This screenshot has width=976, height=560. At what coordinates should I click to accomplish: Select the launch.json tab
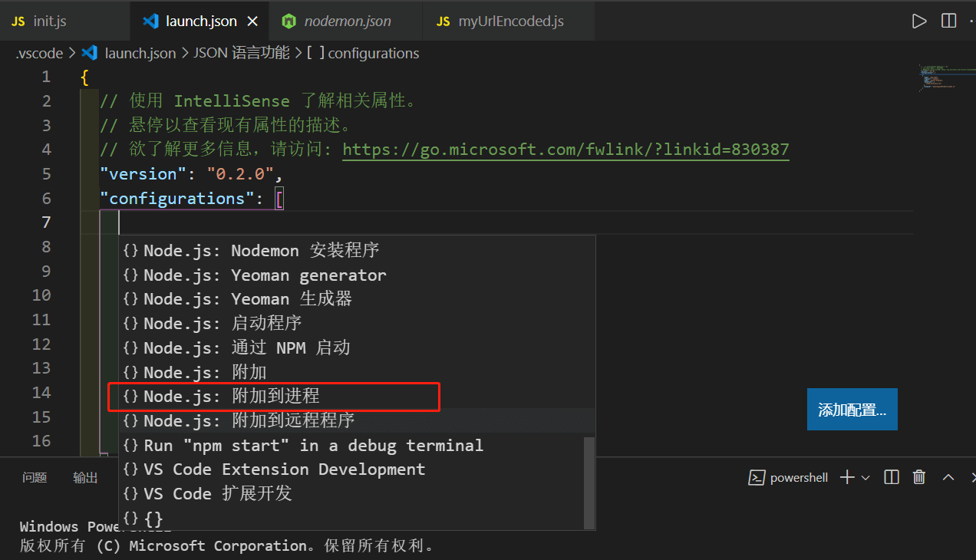click(x=201, y=21)
